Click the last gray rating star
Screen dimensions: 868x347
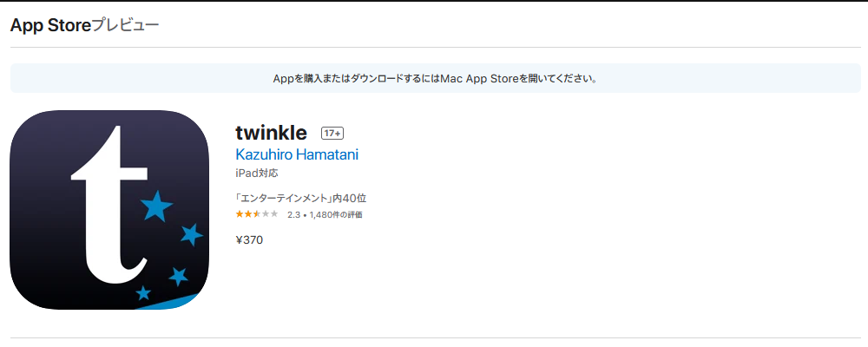(x=274, y=214)
